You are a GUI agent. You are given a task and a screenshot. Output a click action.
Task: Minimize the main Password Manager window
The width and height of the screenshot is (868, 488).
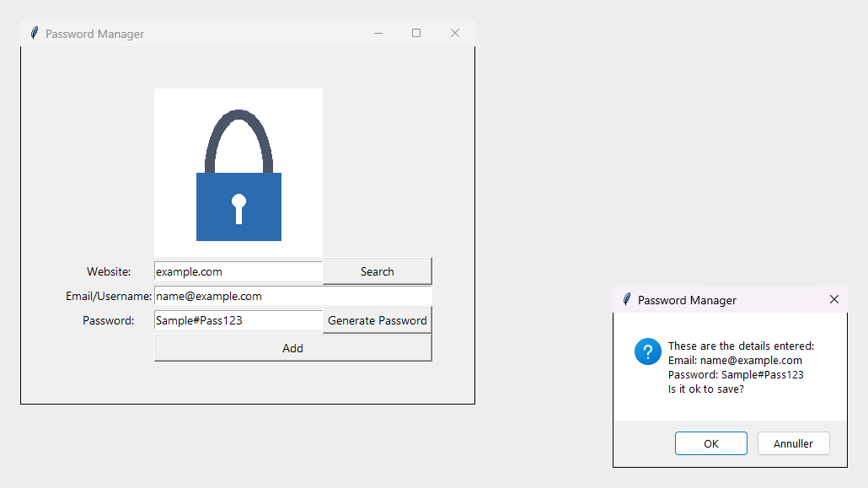(378, 33)
